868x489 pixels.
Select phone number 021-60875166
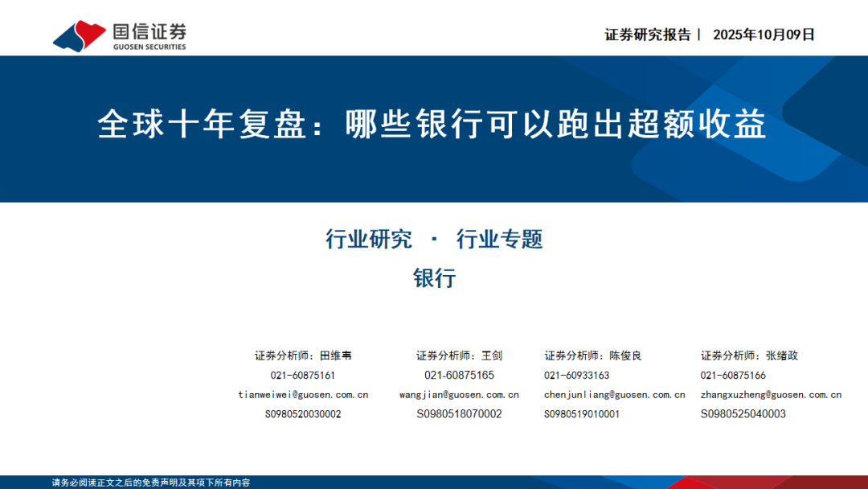732,375
